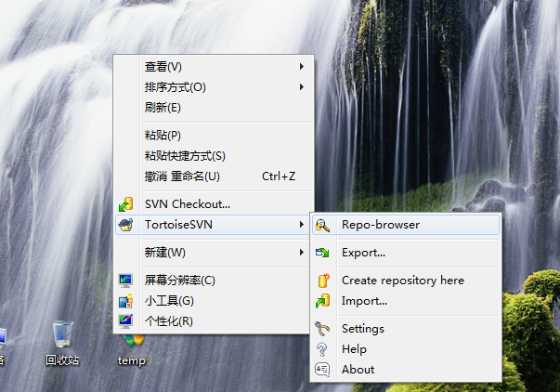Open Repo-browser from TortoiseSVN submenu
The height and width of the screenshot is (392, 560).
point(406,225)
